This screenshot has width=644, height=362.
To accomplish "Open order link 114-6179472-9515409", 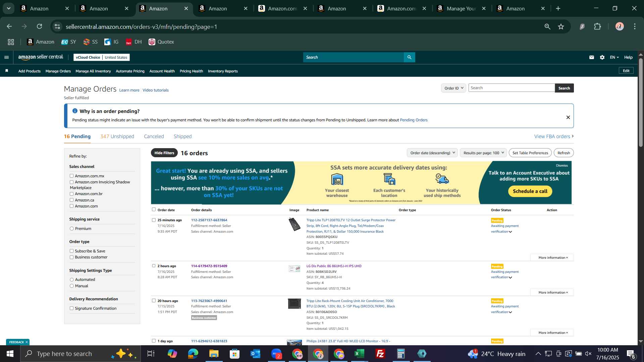I will (209, 266).
